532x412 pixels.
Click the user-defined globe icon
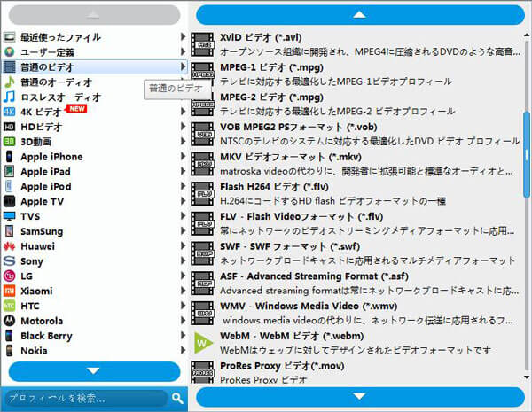click(9, 52)
